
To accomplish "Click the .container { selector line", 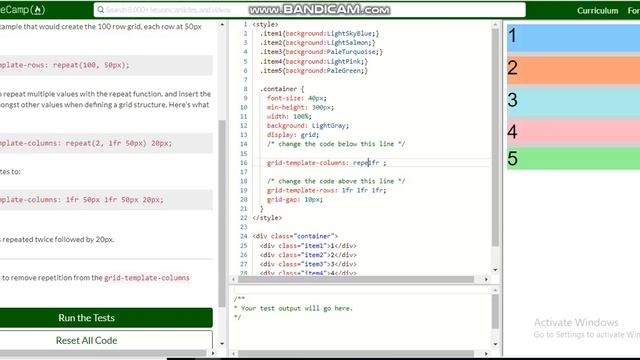I will pos(282,89).
